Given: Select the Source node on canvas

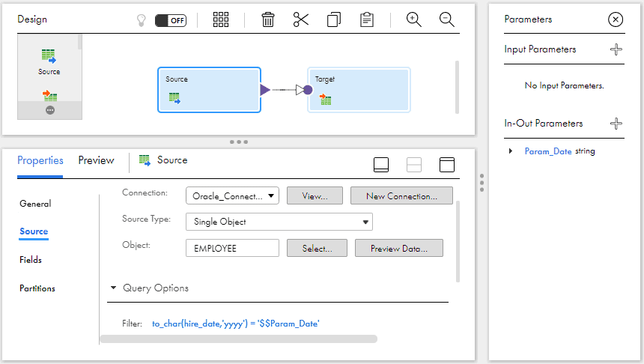Looking at the screenshot, I should (x=209, y=90).
